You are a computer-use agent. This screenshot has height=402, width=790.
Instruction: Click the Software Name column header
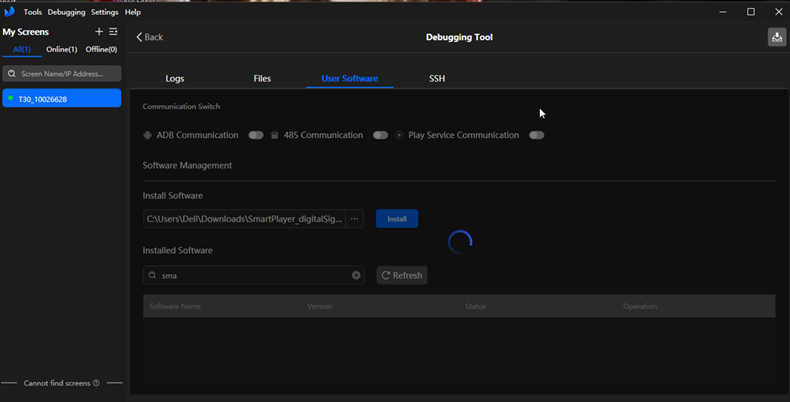coord(175,306)
